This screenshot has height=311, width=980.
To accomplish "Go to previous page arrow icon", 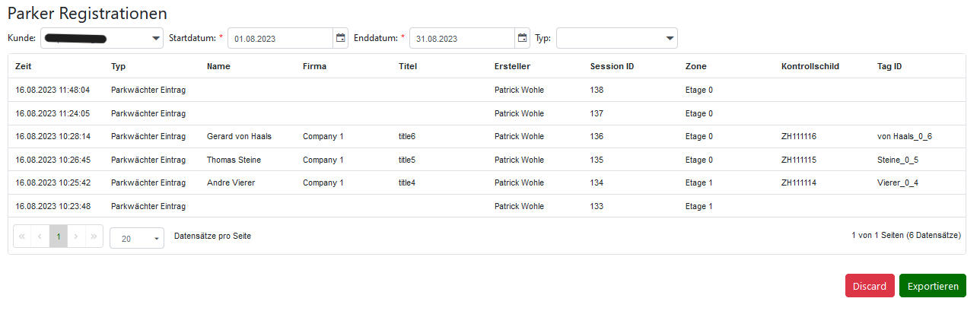I will tap(40, 236).
